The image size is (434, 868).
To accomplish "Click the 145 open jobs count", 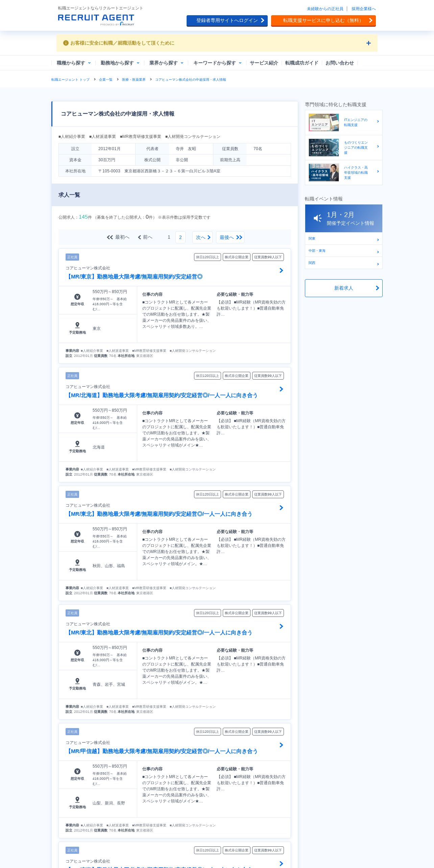I will coord(83,217).
